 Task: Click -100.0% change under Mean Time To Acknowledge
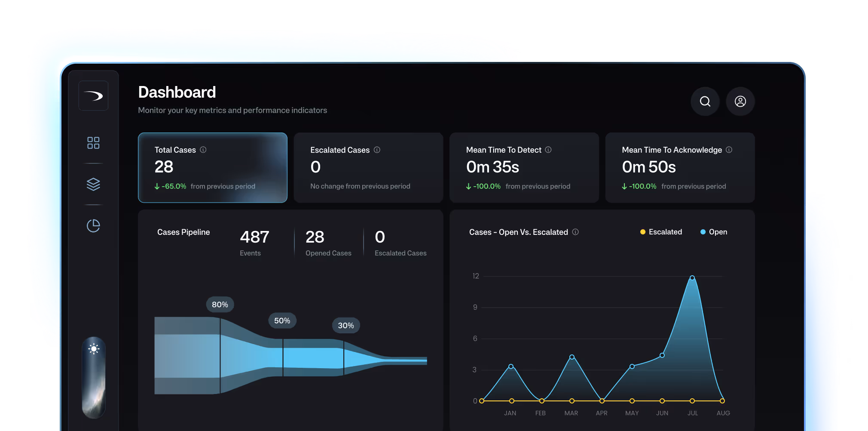[x=639, y=186]
